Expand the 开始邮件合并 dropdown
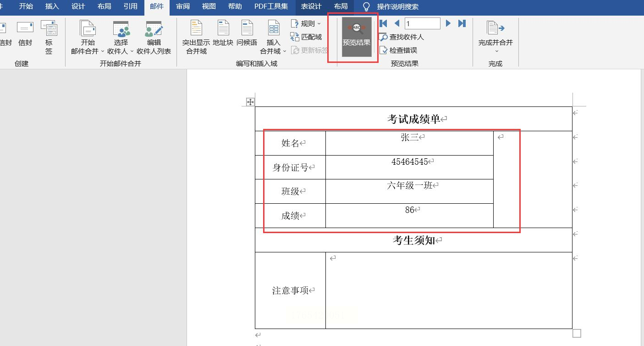The image size is (644, 346). pyautogui.click(x=88, y=38)
